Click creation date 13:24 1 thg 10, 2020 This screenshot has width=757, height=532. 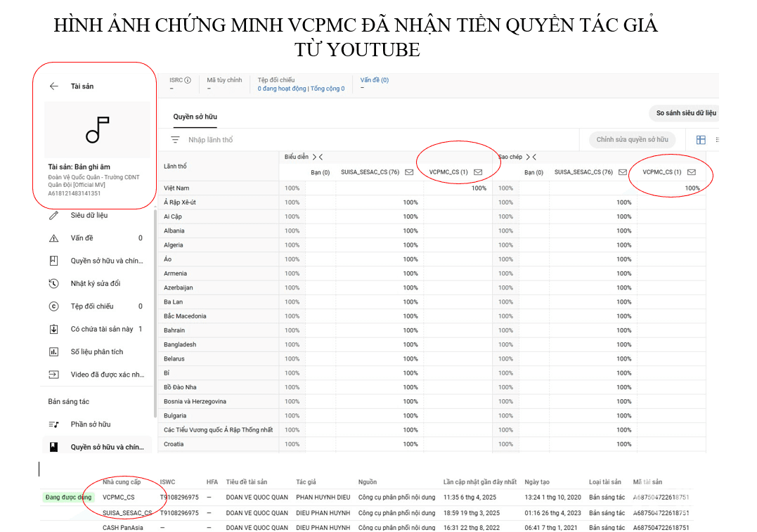pyautogui.click(x=552, y=498)
